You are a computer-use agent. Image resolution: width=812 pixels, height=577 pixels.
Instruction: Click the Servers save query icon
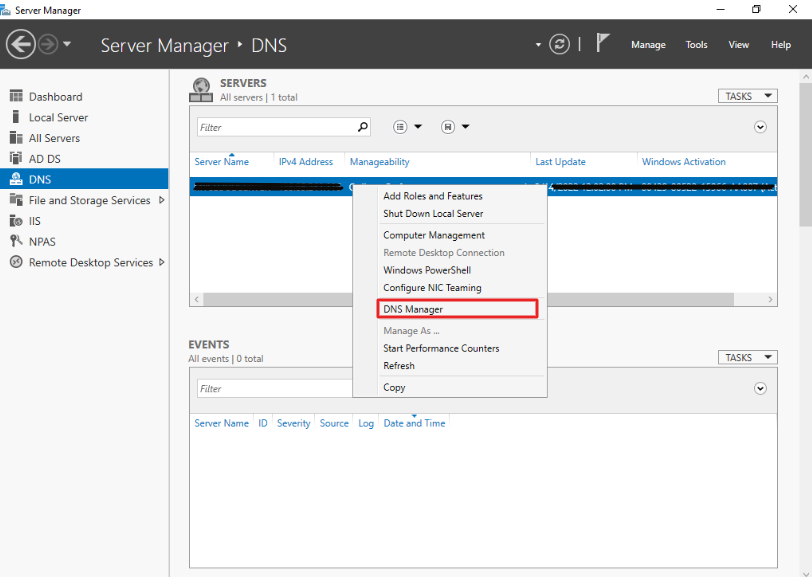[x=448, y=127]
